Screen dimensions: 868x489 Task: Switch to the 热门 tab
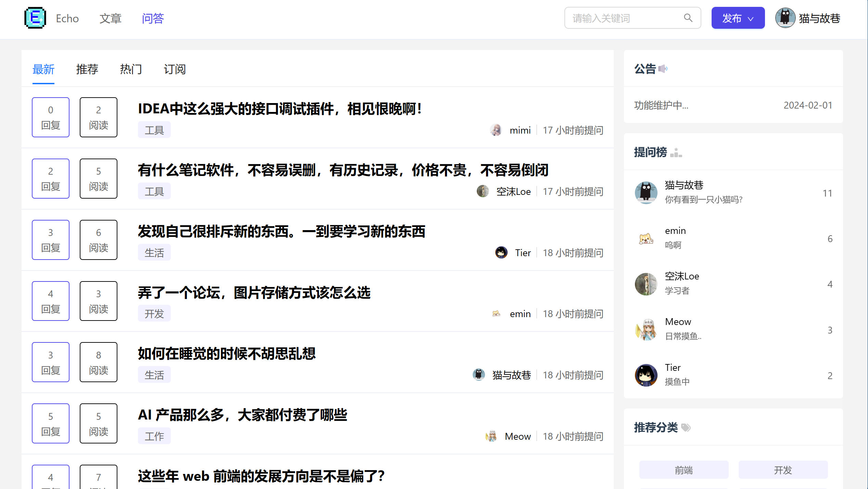click(x=131, y=69)
